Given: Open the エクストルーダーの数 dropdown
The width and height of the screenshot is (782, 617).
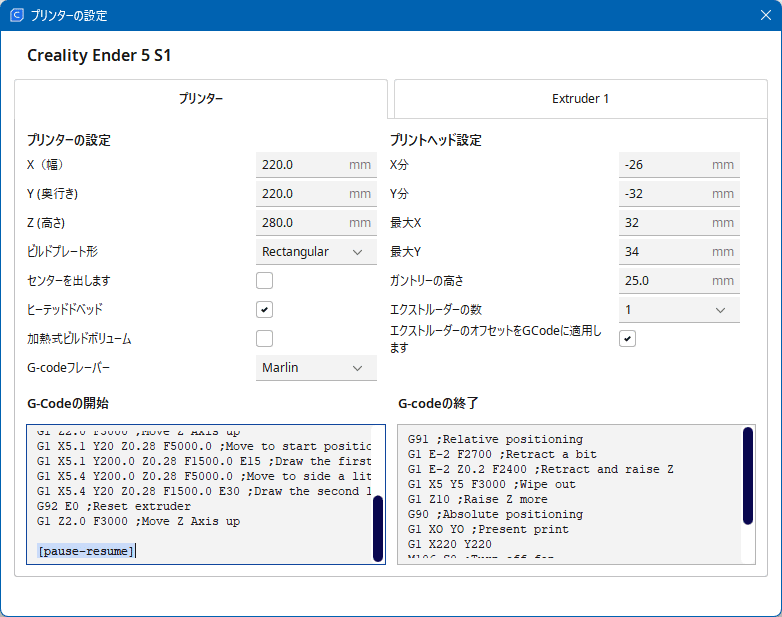Looking at the screenshot, I should click(679, 310).
